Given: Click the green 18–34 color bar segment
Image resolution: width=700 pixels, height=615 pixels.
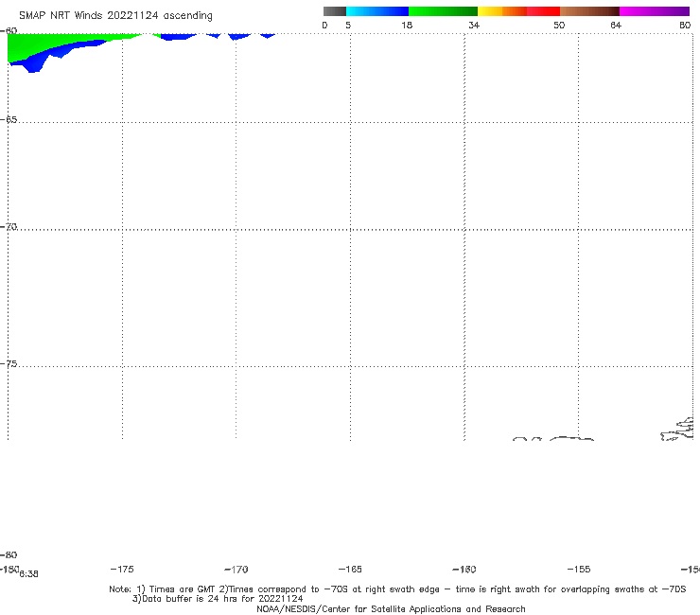Looking at the screenshot, I should pos(443,11).
